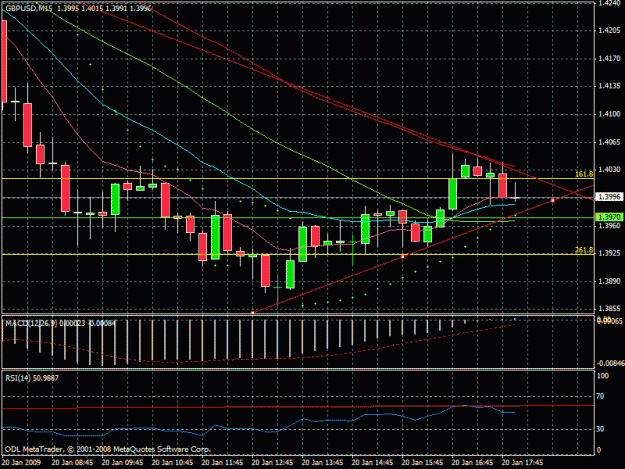The height and width of the screenshot is (469, 625).
Task: Click the 20 Jan 16:45 time label
Action: coord(473,462)
